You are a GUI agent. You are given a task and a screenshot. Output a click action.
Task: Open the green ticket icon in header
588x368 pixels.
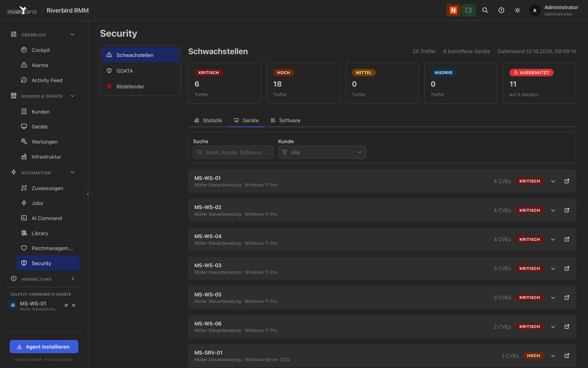click(469, 10)
